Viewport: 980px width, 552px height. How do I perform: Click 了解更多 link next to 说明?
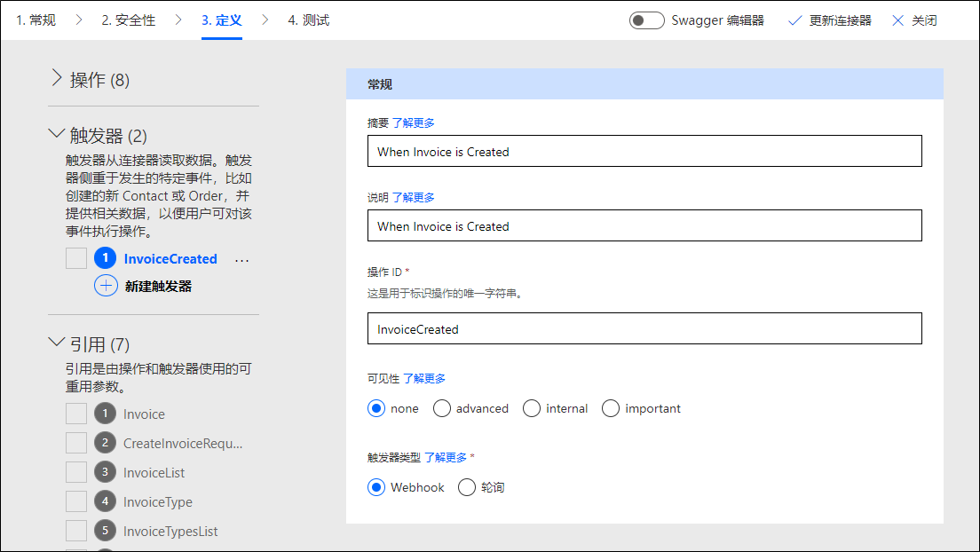click(413, 198)
